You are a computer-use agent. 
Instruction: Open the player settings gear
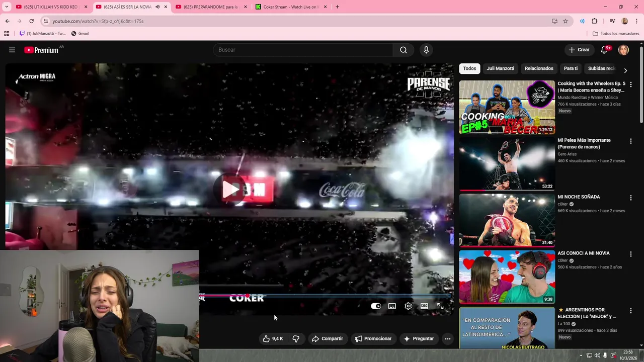pos(408,306)
